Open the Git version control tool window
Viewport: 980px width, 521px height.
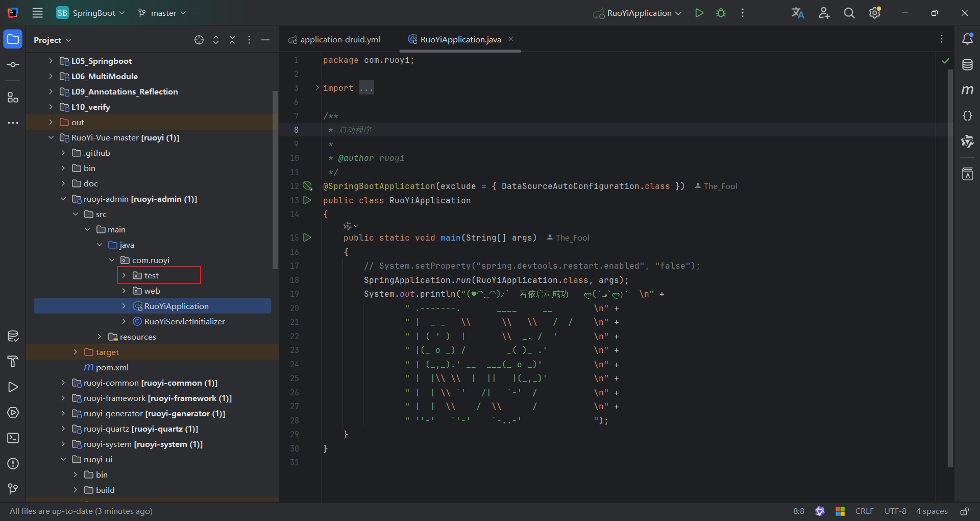[13, 489]
